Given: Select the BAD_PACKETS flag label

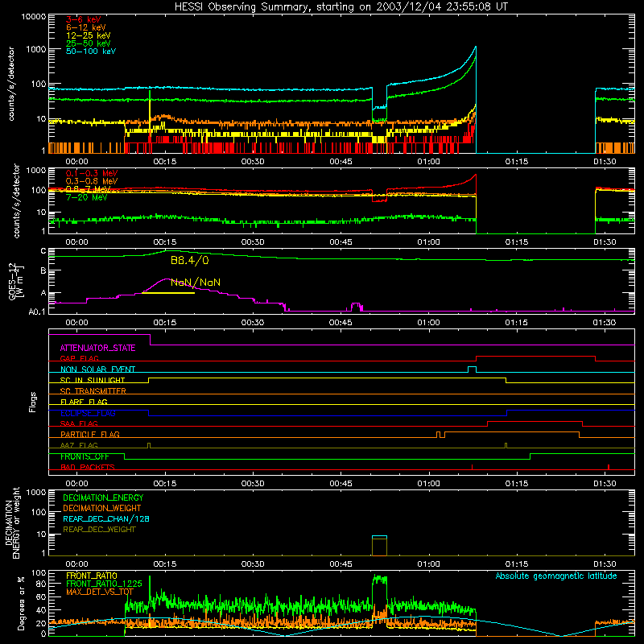Looking at the screenshot, I should click(x=88, y=467).
